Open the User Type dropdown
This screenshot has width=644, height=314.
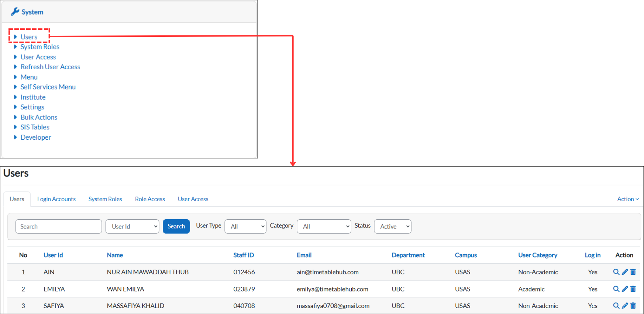245,226
